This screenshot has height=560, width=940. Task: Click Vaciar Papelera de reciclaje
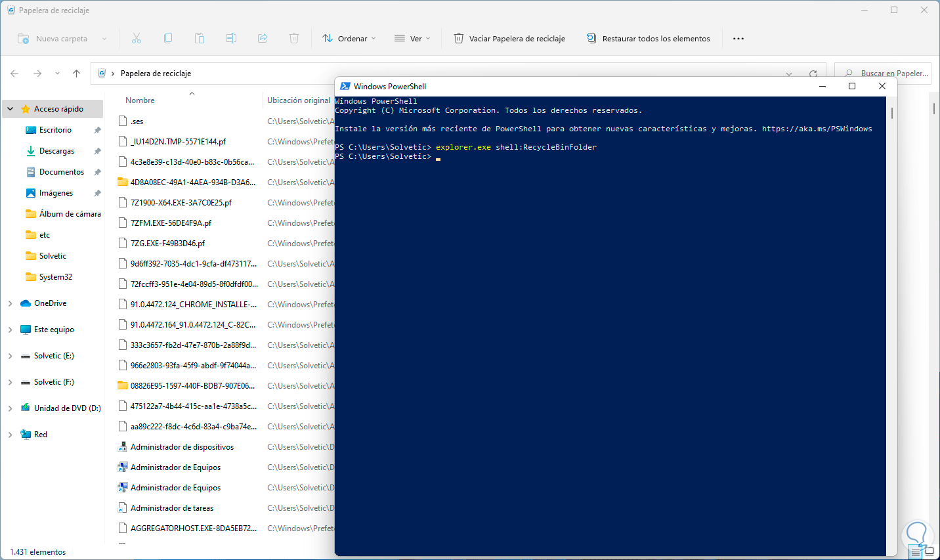509,39
